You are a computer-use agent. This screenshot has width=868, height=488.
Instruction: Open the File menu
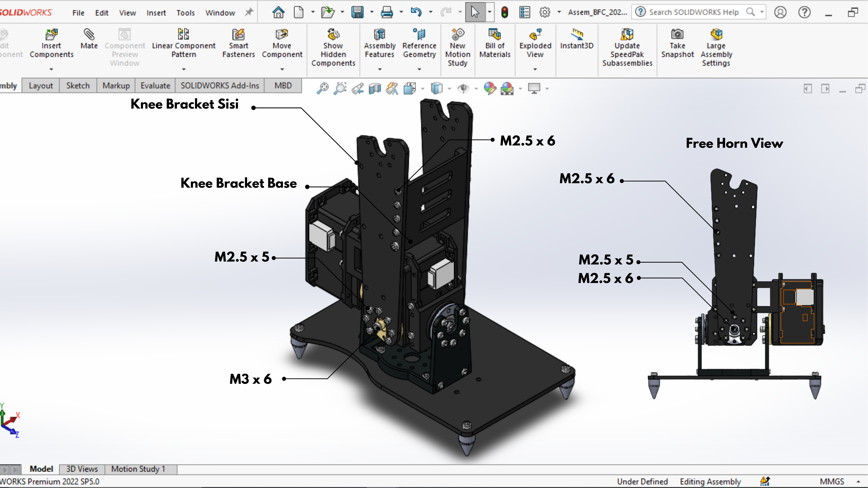pos(78,13)
